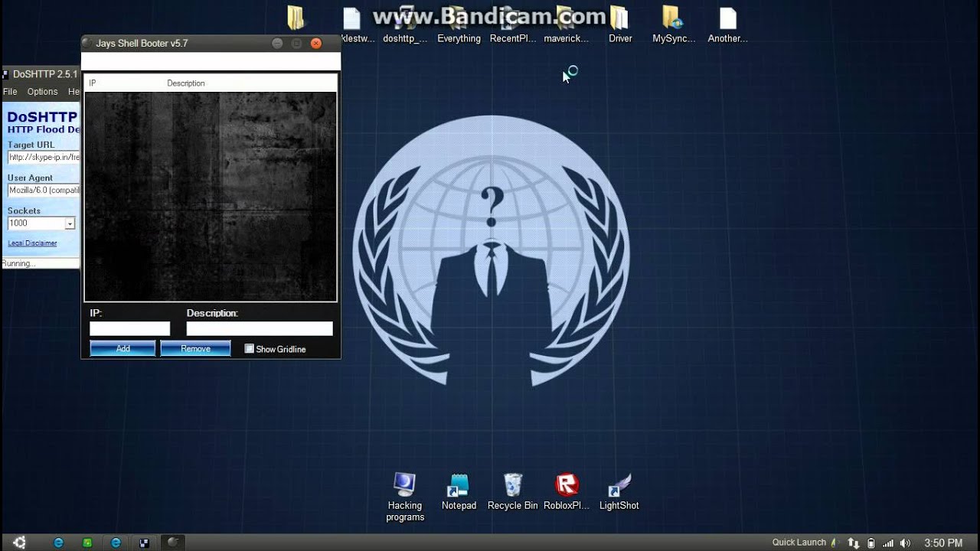The image size is (980, 551).
Task: Click the volume speaker tray icon
Action: click(906, 543)
